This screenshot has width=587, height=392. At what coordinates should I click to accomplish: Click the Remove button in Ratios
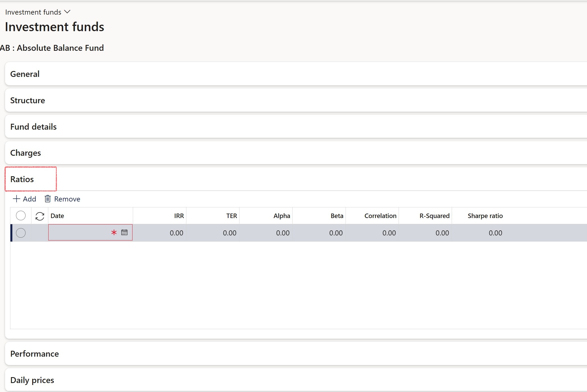pos(62,199)
